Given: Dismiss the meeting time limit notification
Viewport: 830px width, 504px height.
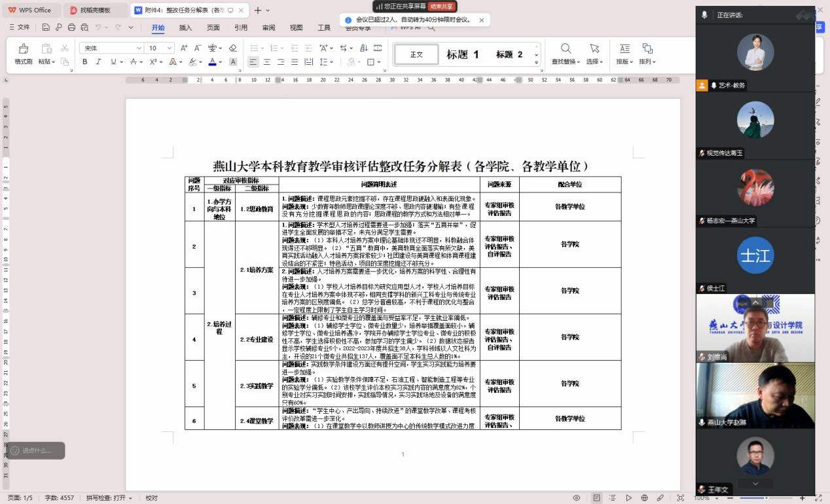Looking at the screenshot, I should (x=482, y=20).
